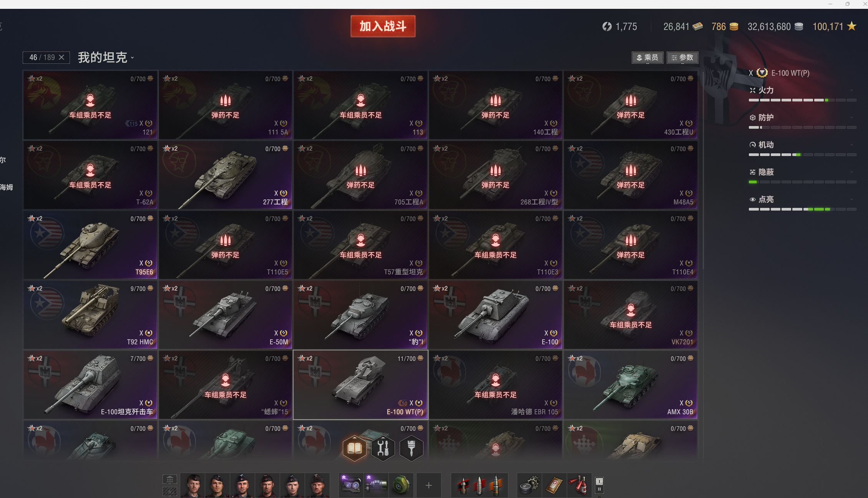Open the paint brush customization icon
The height and width of the screenshot is (498, 868).
[x=412, y=448]
